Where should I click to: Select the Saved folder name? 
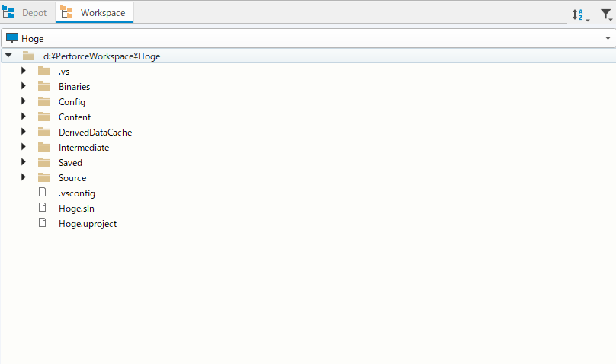[x=70, y=163]
